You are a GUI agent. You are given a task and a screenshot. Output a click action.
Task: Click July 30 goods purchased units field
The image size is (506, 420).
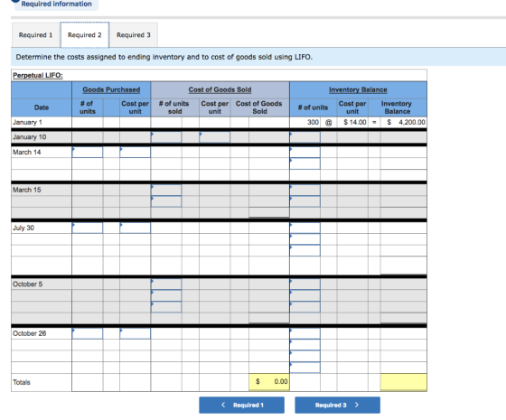pyautogui.click(x=88, y=228)
